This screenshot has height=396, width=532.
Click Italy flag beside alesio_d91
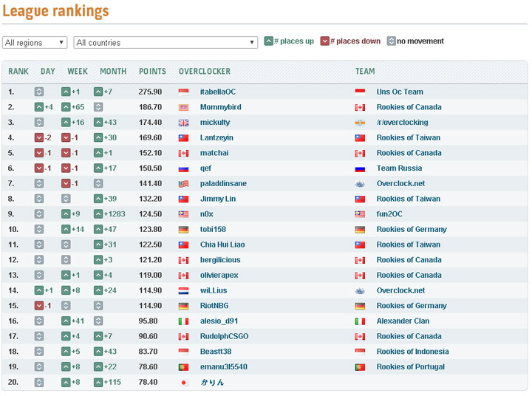coord(184,321)
